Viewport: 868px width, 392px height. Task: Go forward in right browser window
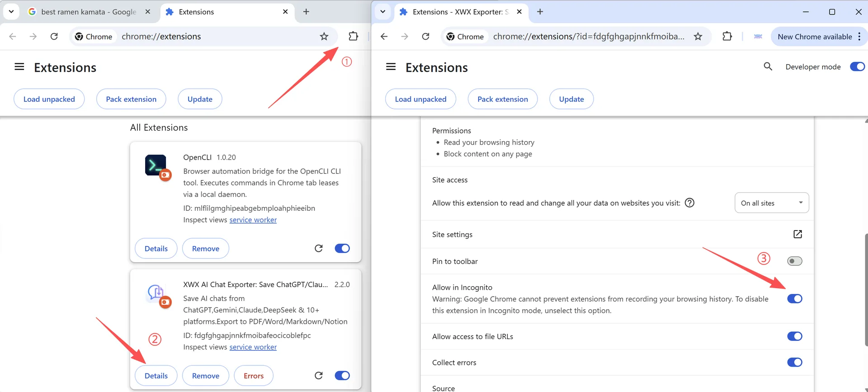point(405,36)
